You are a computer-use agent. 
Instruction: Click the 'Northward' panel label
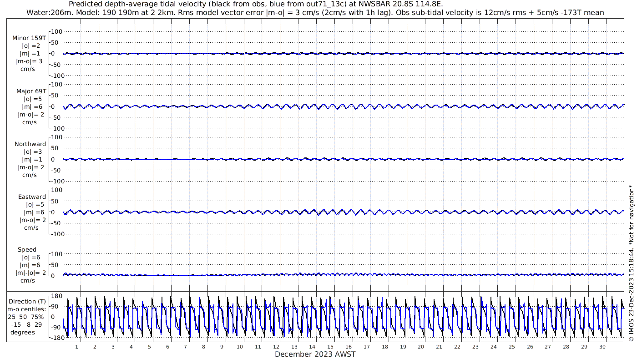[30, 144]
